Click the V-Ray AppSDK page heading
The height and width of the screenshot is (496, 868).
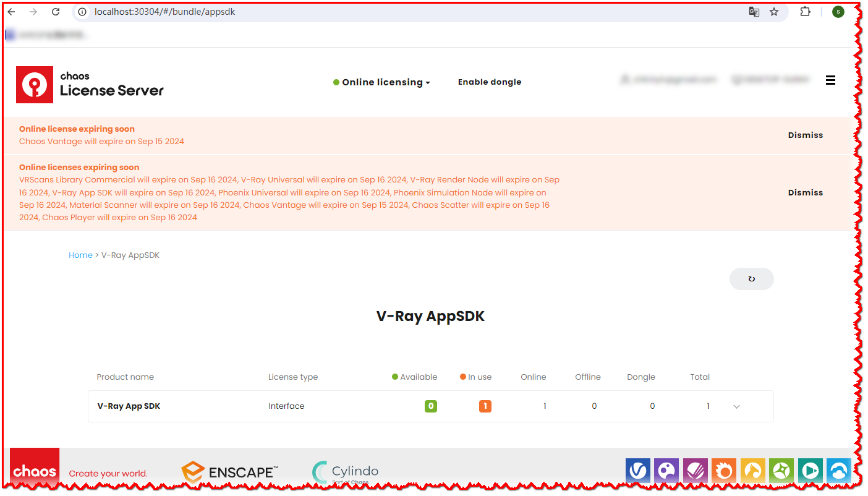point(430,316)
